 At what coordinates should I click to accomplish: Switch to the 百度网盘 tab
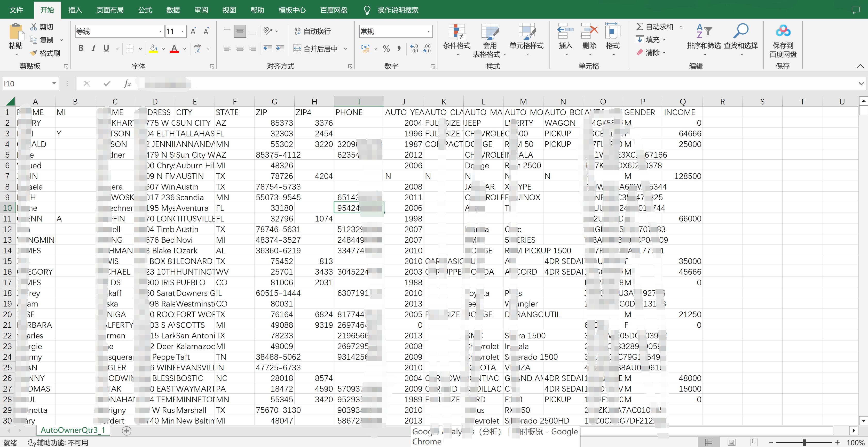tap(334, 10)
